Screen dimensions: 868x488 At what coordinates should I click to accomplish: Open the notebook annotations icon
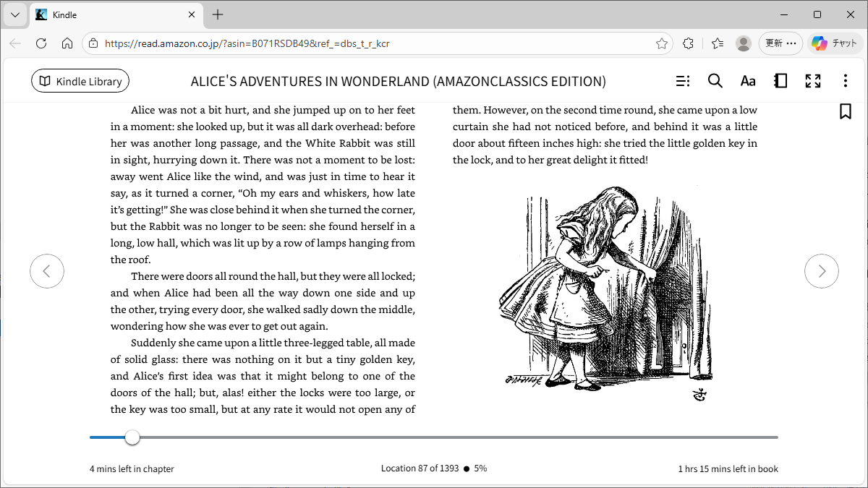780,81
